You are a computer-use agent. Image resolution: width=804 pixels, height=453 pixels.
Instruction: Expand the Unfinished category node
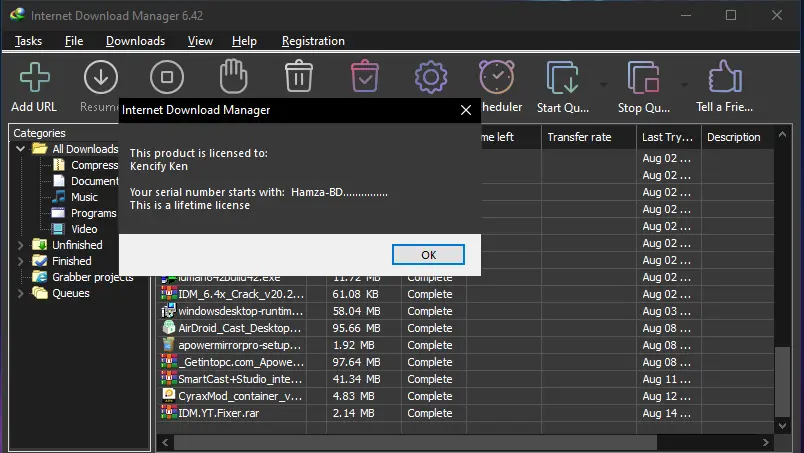click(21, 245)
